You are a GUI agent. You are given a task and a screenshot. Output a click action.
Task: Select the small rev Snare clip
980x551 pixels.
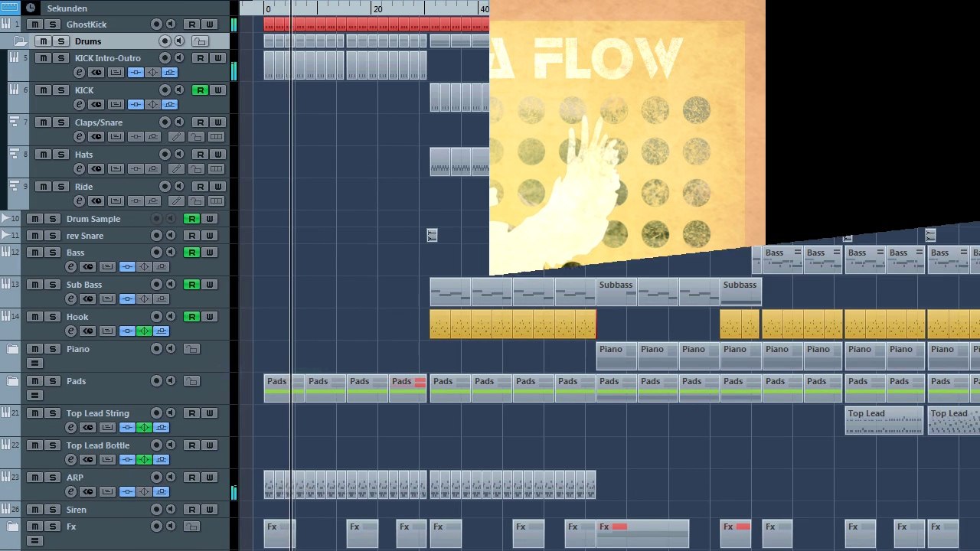coord(432,236)
